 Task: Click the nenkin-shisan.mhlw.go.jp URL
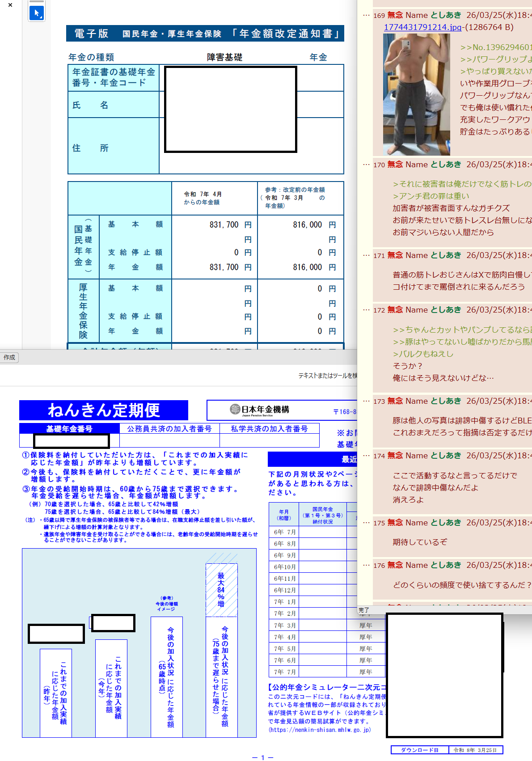[320, 730]
